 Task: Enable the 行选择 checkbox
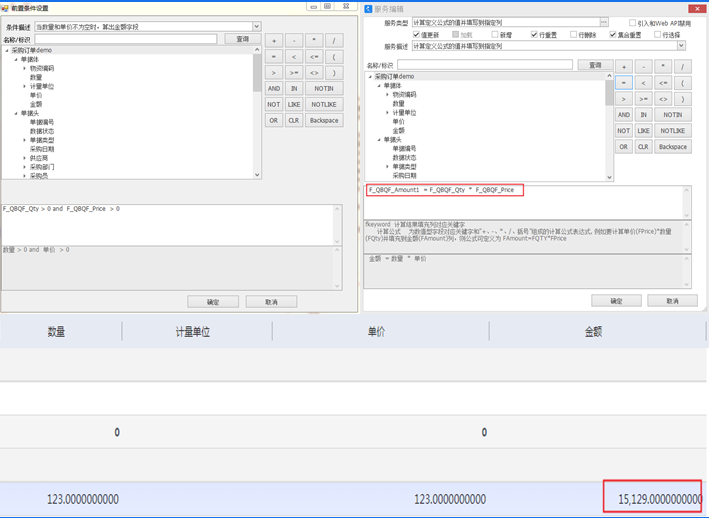click(657, 35)
